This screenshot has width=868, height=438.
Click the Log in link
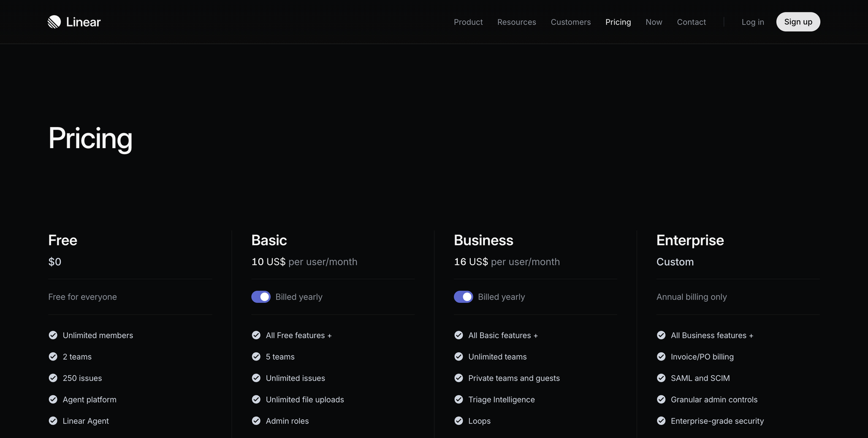(x=752, y=22)
